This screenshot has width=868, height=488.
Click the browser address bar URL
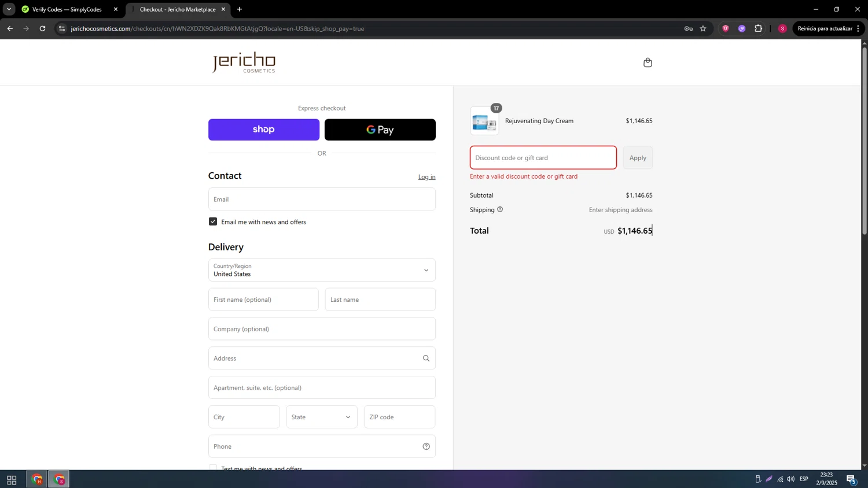point(218,28)
